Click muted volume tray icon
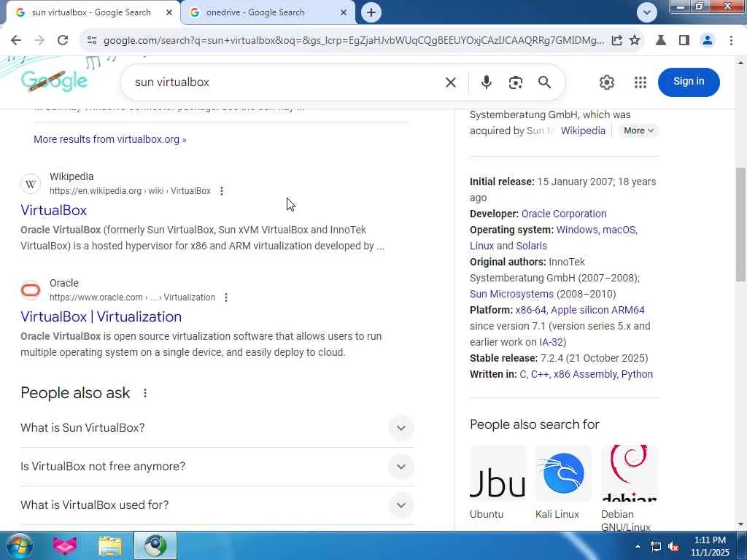 pos(673,546)
